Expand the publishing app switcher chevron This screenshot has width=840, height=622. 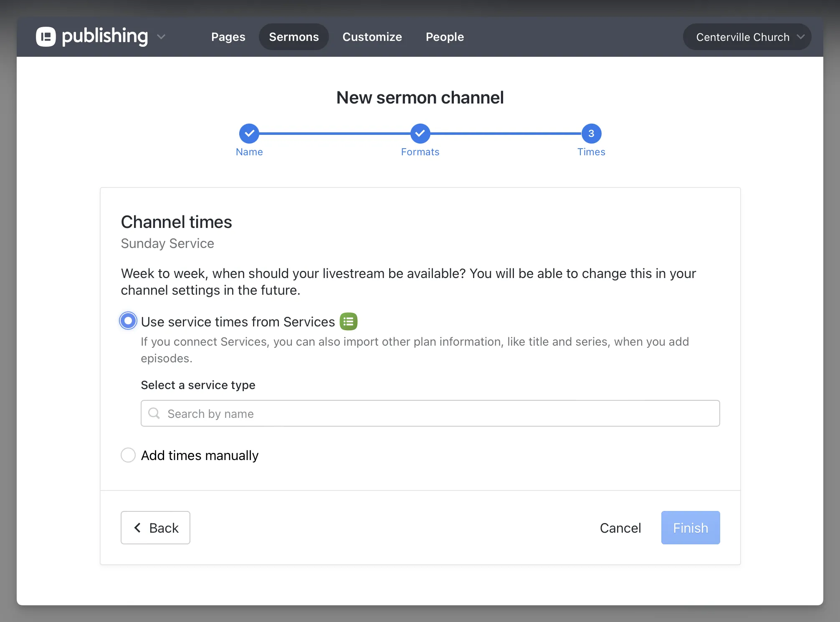[161, 37]
